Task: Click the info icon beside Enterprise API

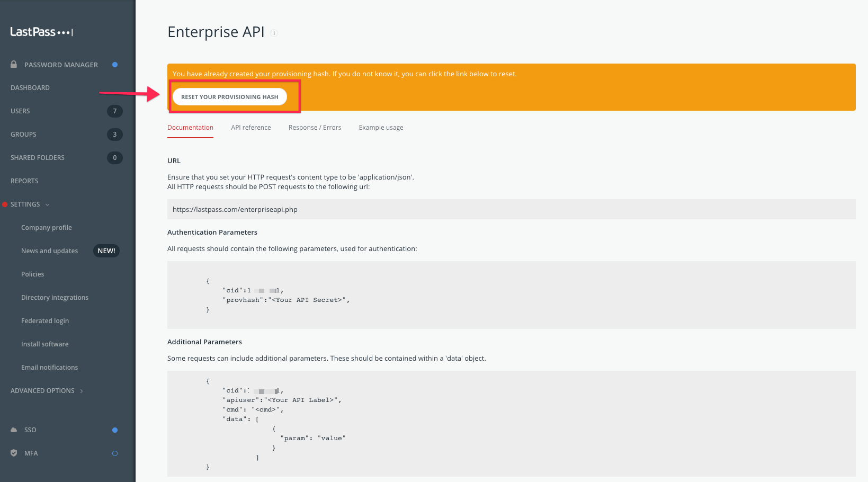Action: tap(274, 33)
